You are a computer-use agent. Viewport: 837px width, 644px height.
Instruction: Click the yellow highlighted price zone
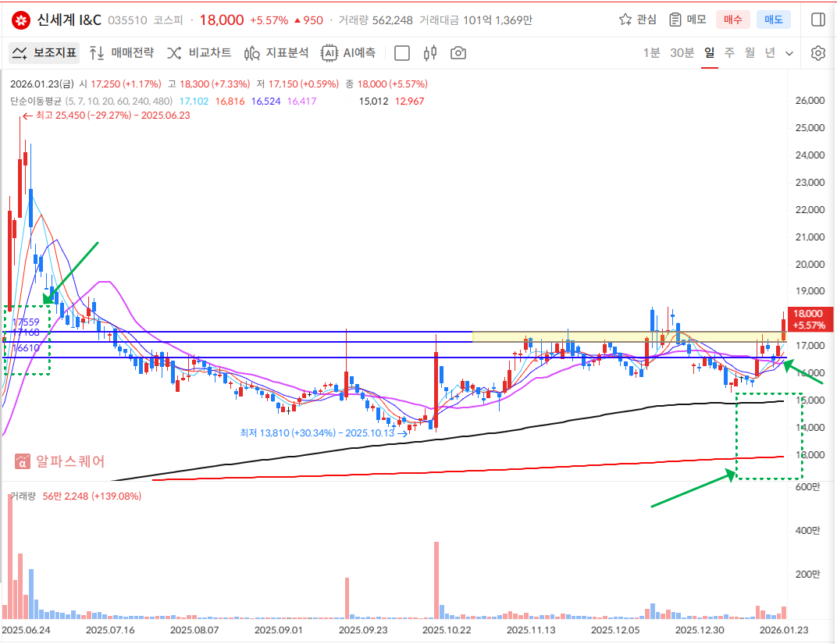point(625,336)
